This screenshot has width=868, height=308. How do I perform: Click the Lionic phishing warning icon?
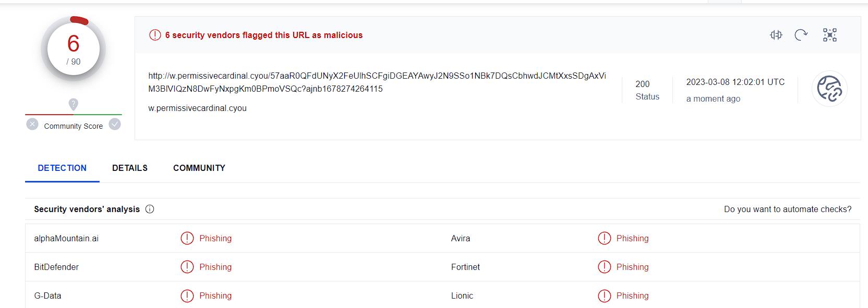click(604, 295)
